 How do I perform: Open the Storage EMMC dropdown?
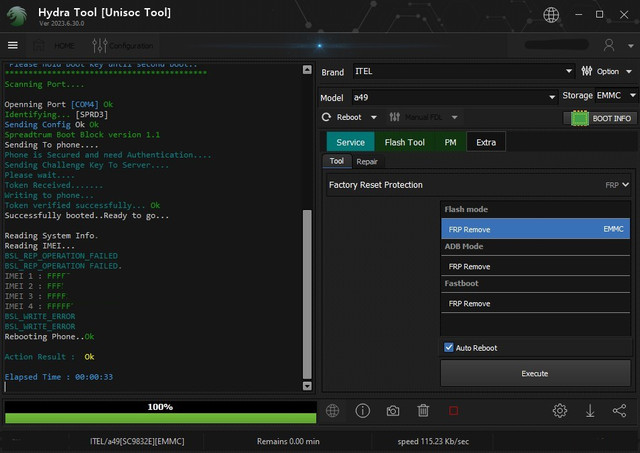coord(616,96)
